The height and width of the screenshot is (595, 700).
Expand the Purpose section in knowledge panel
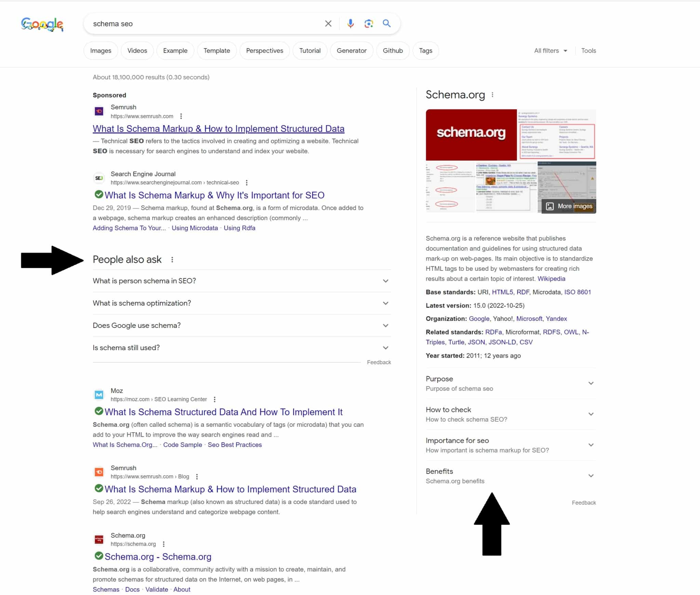pos(511,384)
